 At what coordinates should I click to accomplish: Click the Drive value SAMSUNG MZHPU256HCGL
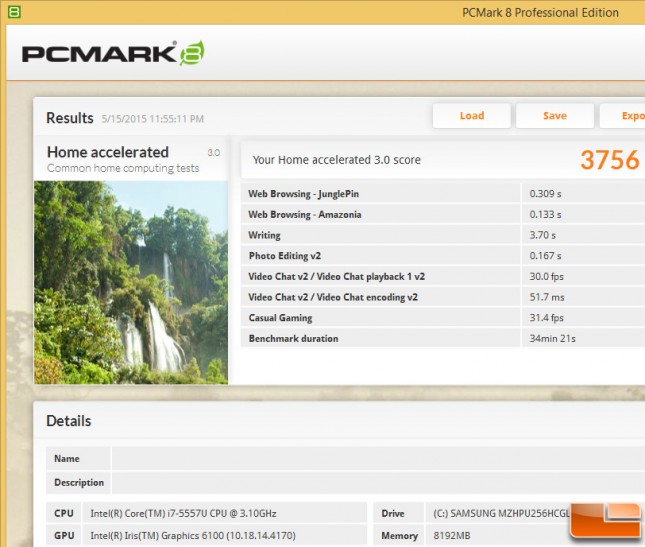pos(501,513)
